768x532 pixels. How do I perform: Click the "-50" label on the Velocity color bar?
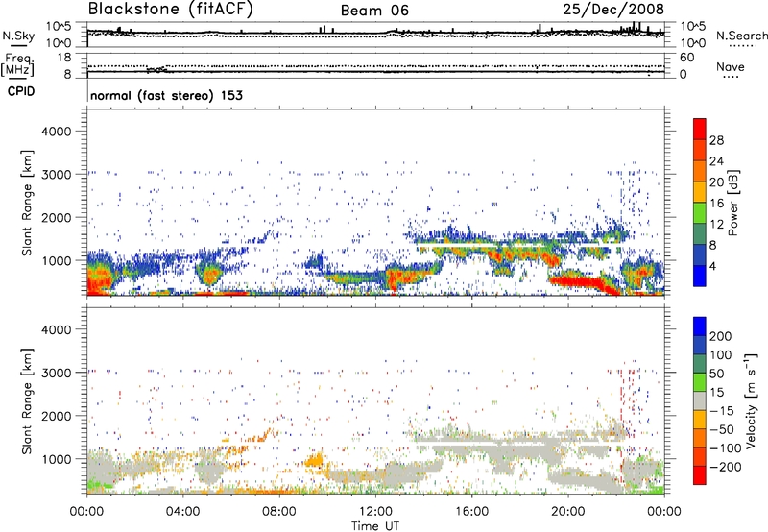(722, 429)
